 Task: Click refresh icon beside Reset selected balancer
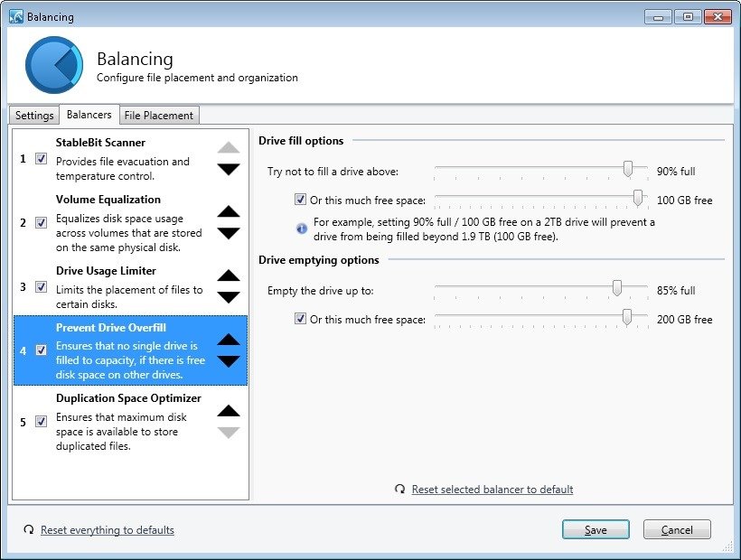pos(399,489)
